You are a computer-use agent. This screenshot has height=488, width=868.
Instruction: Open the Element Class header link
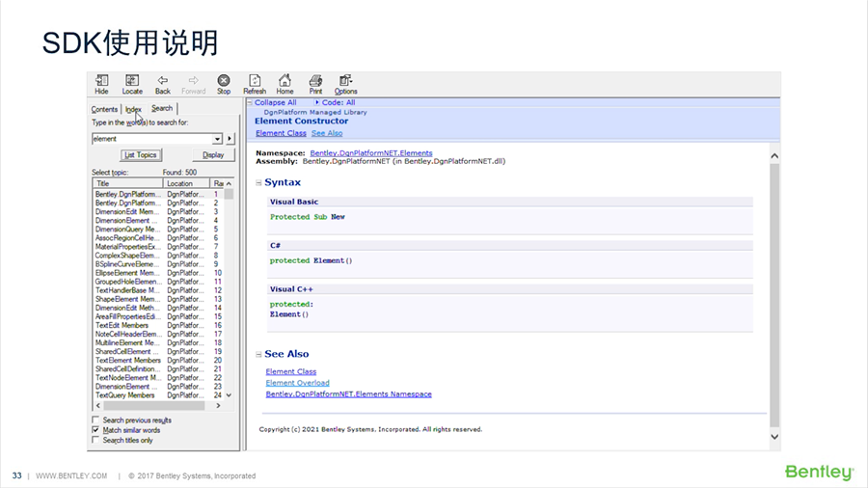[x=281, y=133]
